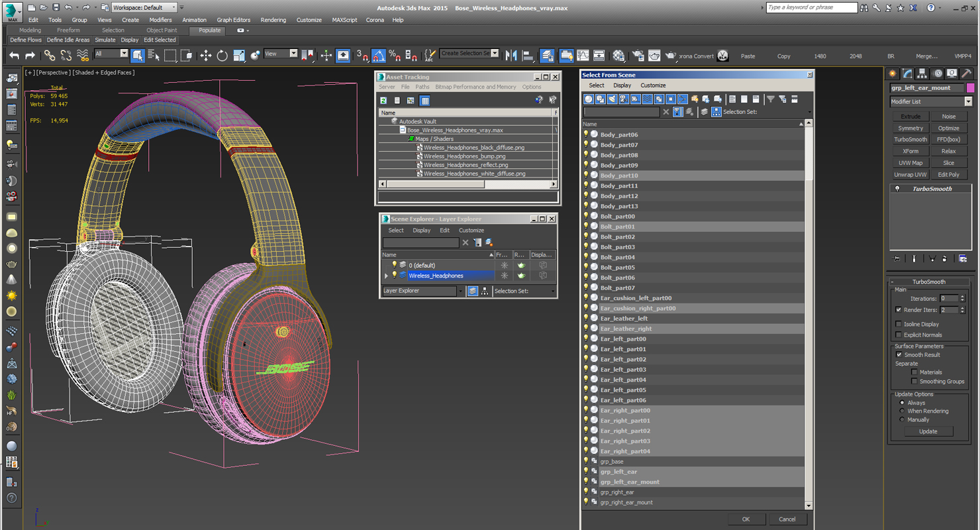Toggle Display Geometry filter in Select From Scene
The height and width of the screenshot is (530, 980).
588,99
